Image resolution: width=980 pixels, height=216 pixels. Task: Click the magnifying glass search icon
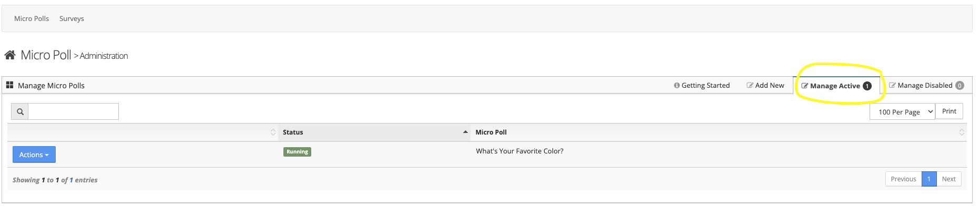point(20,111)
